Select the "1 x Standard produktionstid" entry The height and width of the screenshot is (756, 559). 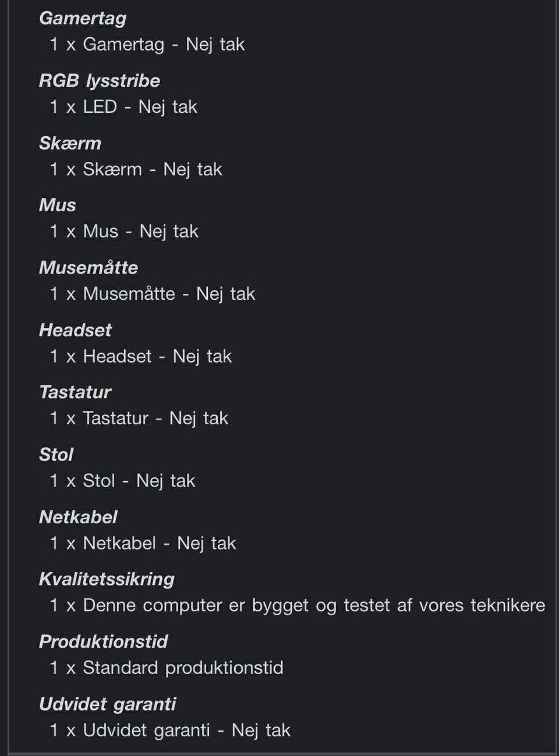(x=167, y=668)
